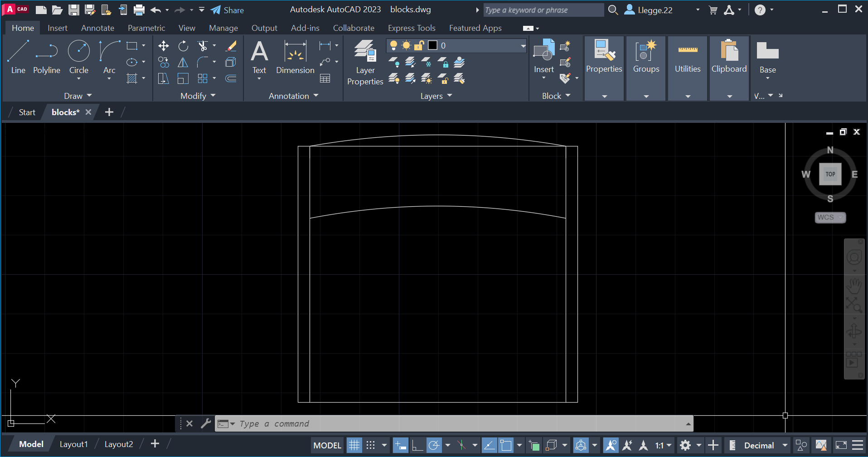Click the Rotate tool icon
The image size is (868, 457).
pyautogui.click(x=183, y=46)
